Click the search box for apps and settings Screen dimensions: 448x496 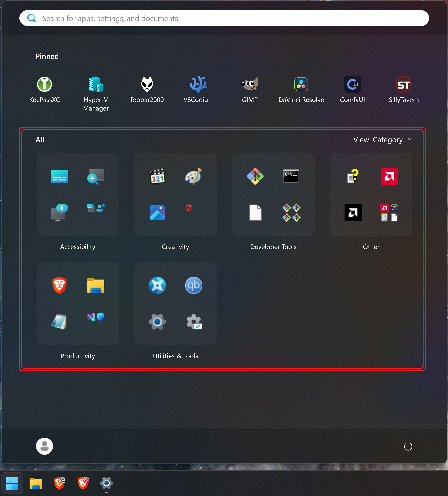tap(224, 18)
